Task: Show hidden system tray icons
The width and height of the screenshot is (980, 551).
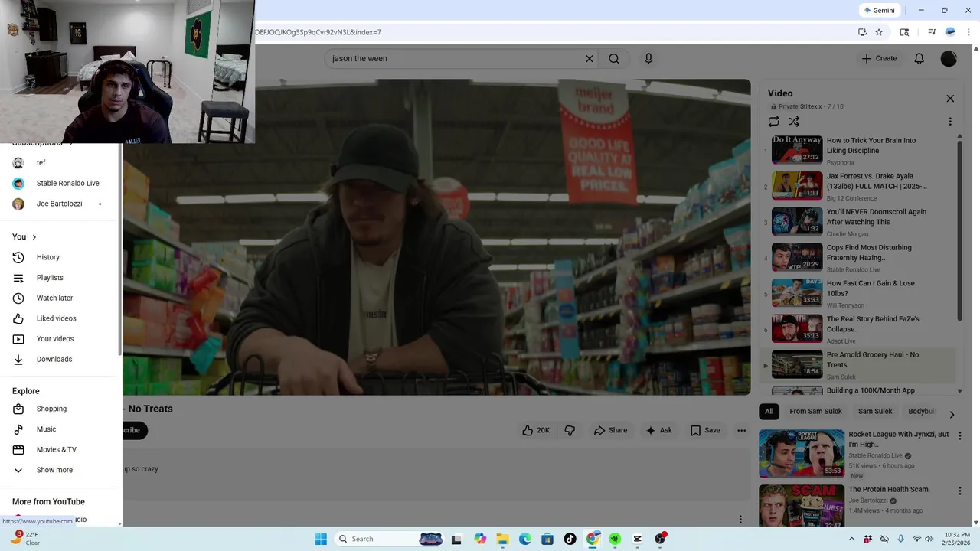Action: click(x=851, y=539)
